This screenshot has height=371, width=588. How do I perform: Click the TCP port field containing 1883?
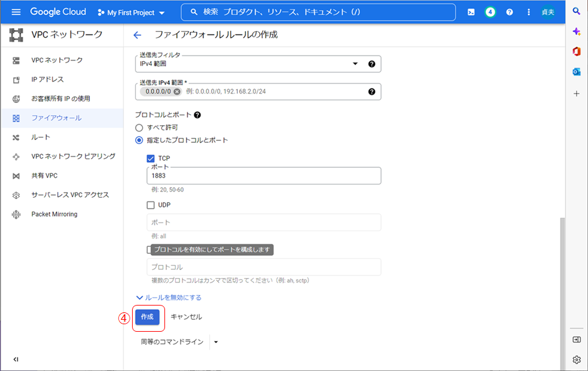[x=263, y=176]
